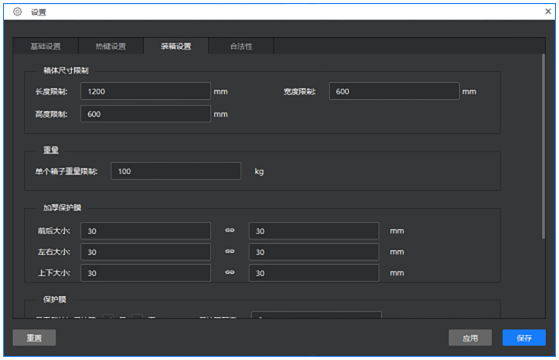Viewport: 559px width, 360px height.
Task: Click the vertical scrollbar of the settings panel
Action: tap(543, 146)
